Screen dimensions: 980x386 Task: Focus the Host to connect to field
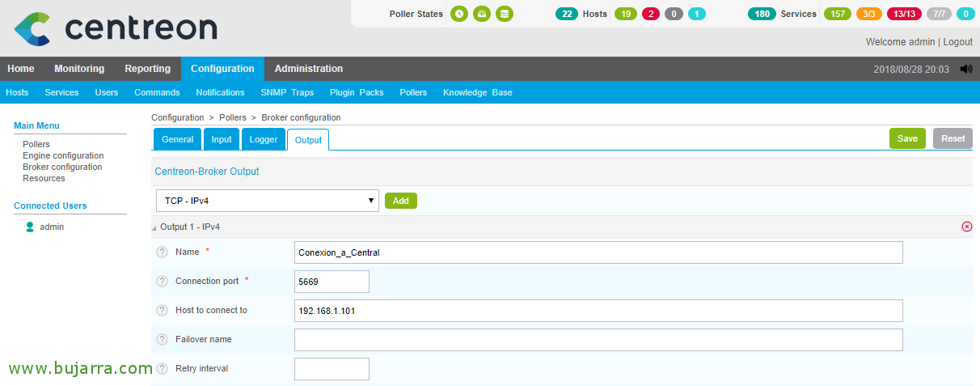pos(598,311)
